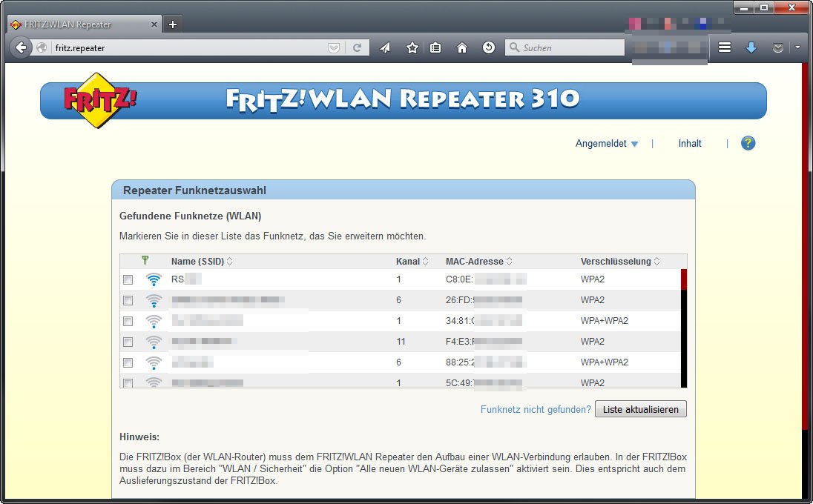Click the circular history arrow icon
Image resolution: width=813 pixels, height=504 pixels.
coord(488,47)
